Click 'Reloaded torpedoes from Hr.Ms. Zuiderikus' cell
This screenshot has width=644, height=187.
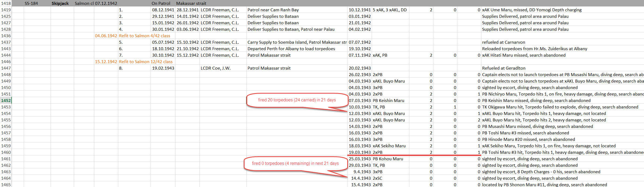[x=535, y=49]
